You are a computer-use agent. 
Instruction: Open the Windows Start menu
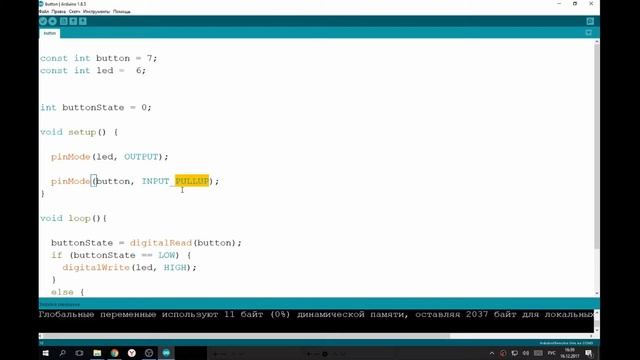click(x=46, y=353)
